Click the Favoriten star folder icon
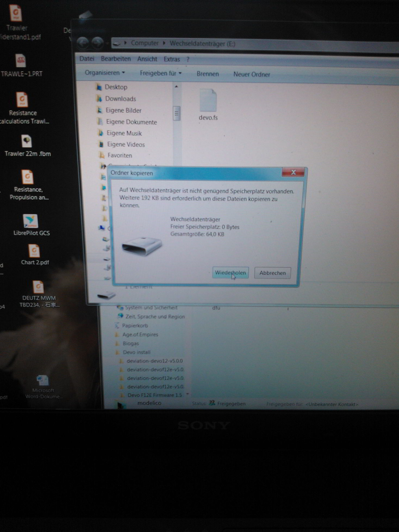 102,155
